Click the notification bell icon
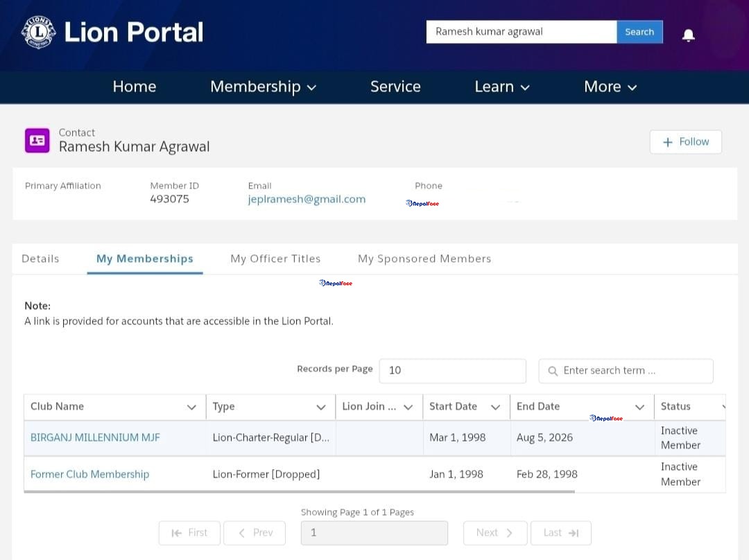 689,35
